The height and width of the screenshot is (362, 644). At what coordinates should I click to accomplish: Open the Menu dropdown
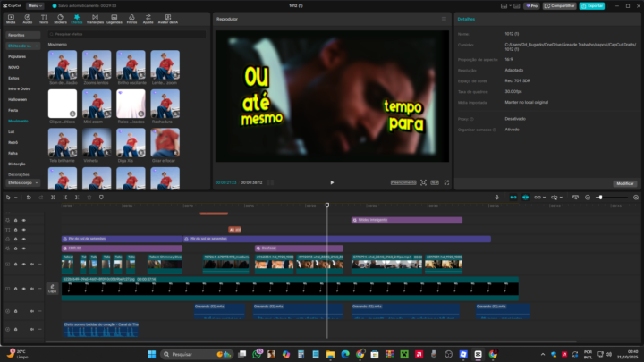[x=35, y=5]
